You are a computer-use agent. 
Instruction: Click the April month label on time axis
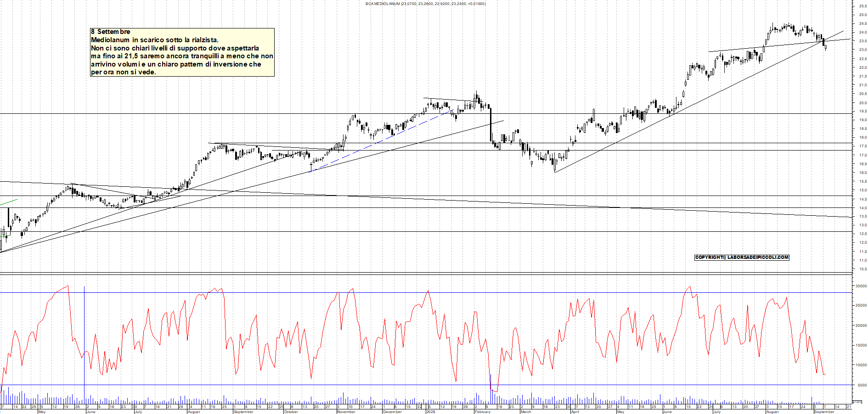coord(575,412)
